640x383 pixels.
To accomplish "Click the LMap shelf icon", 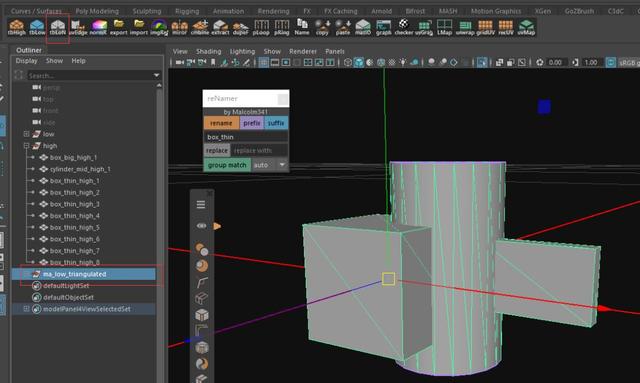I will (x=444, y=27).
